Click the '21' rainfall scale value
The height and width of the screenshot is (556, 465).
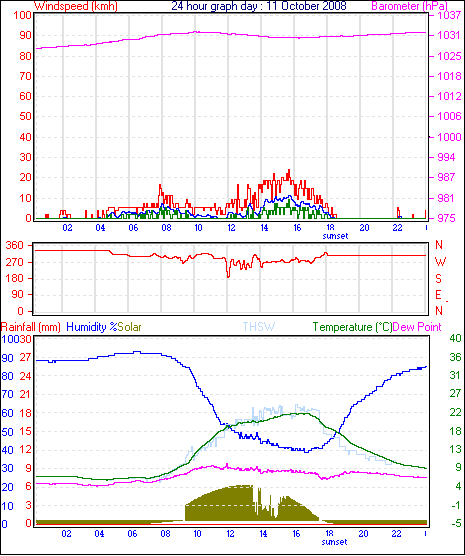26,394
